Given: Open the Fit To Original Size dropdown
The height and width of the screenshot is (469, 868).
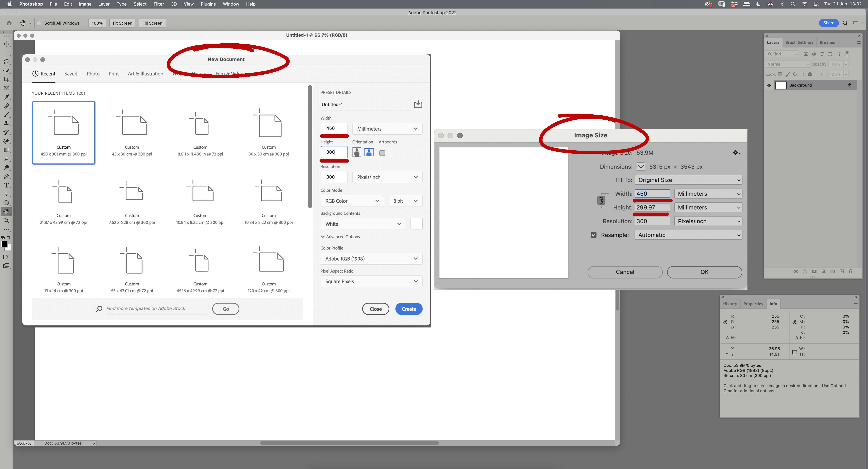Looking at the screenshot, I should coord(688,180).
